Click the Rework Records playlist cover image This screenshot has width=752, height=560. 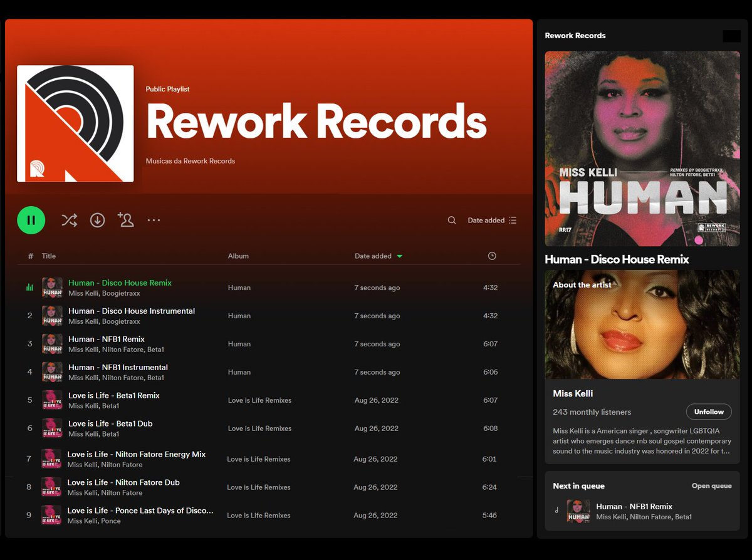coord(75,123)
